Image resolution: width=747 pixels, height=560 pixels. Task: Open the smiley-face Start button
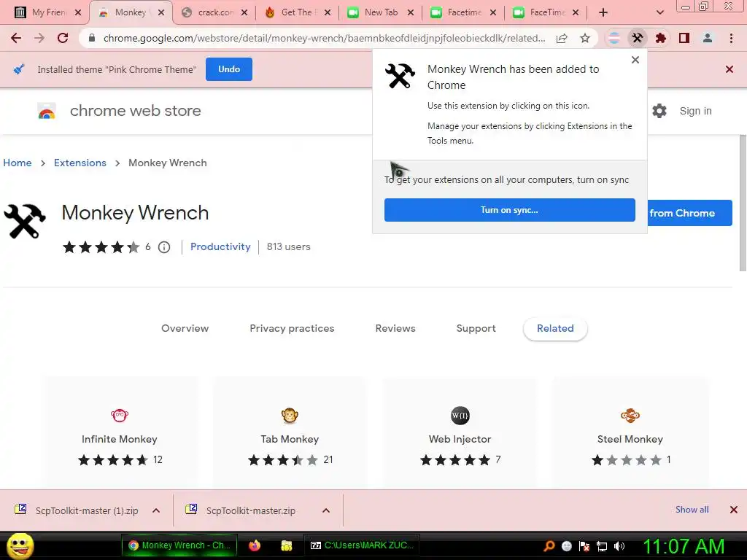(20, 545)
